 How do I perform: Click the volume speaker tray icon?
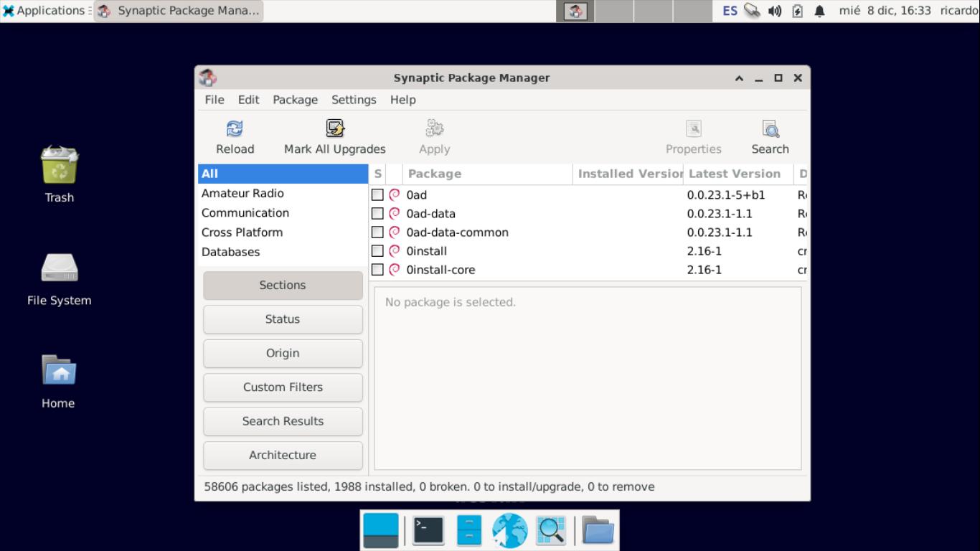point(775,11)
